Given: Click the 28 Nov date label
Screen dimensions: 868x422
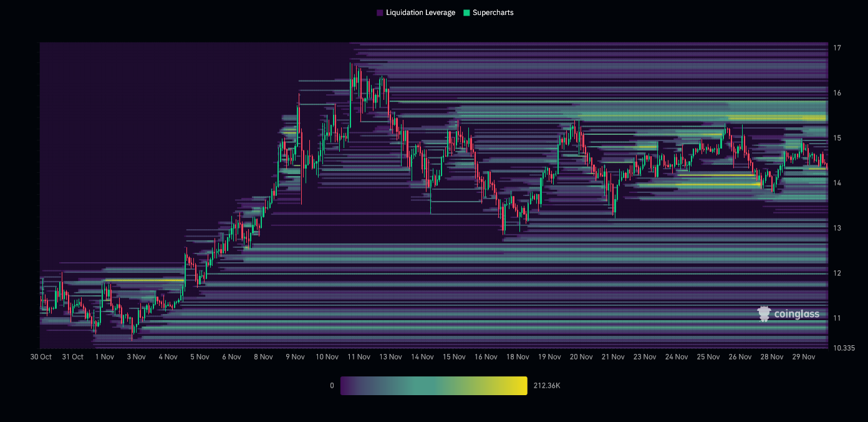Looking at the screenshot, I should [772, 357].
